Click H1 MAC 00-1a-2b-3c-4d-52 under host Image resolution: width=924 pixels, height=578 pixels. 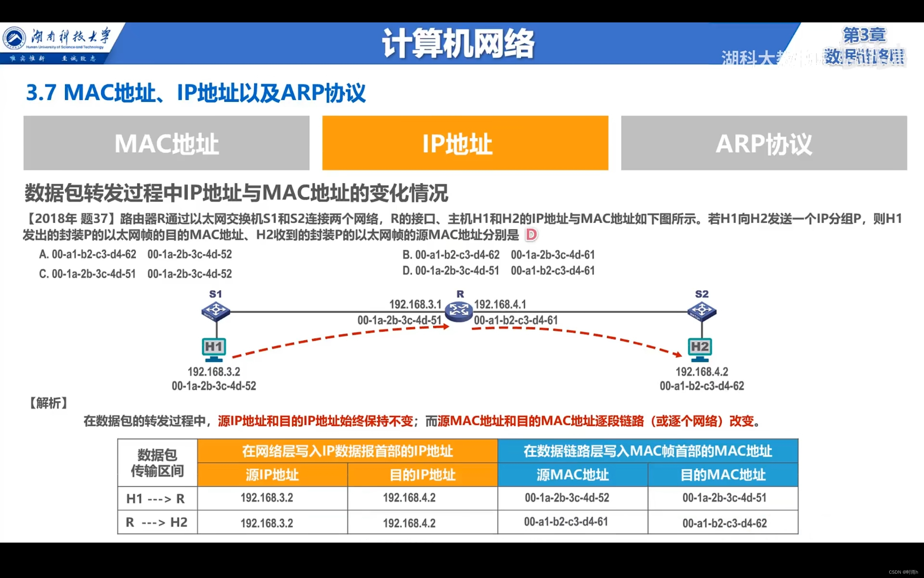click(214, 386)
